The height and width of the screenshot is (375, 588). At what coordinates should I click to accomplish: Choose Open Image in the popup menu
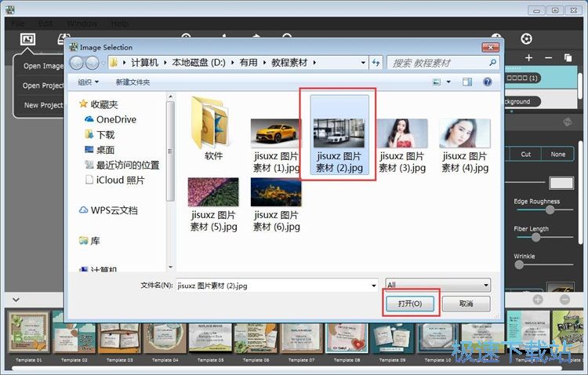tap(43, 66)
